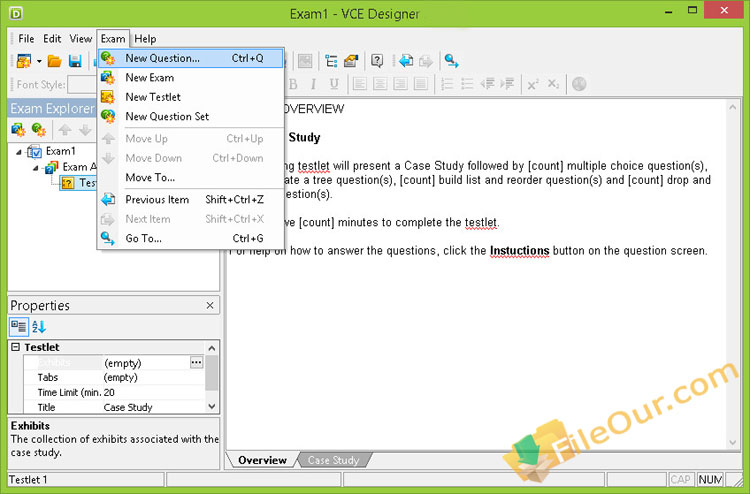Collapse the Exam A tree node
The height and width of the screenshot is (494, 750).
point(36,168)
